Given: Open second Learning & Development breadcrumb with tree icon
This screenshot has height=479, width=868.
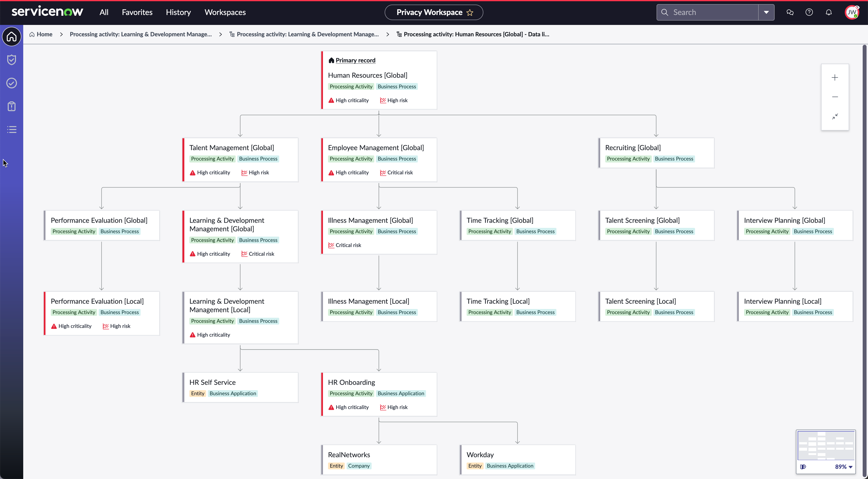Looking at the screenshot, I should pyautogui.click(x=304, y=34).
